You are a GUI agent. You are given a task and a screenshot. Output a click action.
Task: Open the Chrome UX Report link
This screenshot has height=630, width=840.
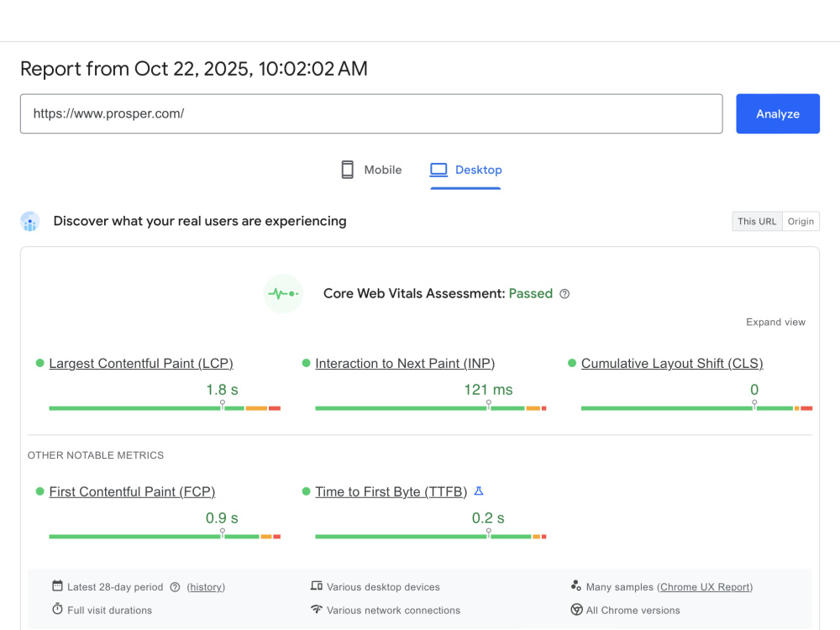pyautogui.click(x=705, y=587)
